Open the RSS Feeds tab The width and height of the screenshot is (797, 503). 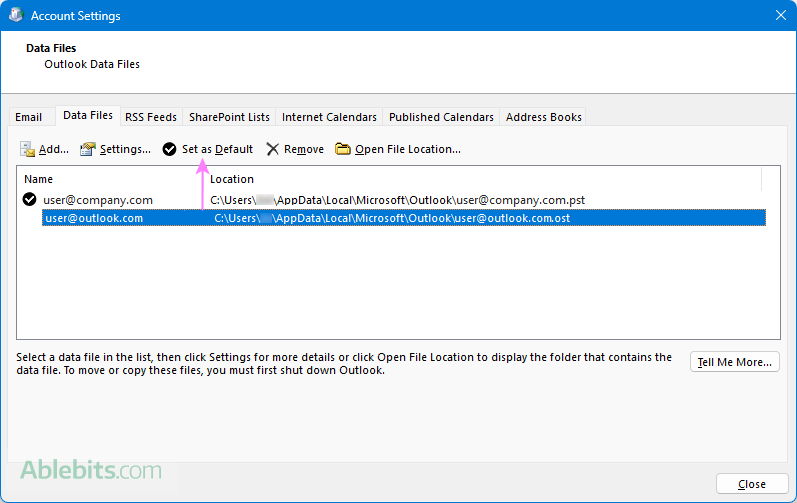point(151,117)
